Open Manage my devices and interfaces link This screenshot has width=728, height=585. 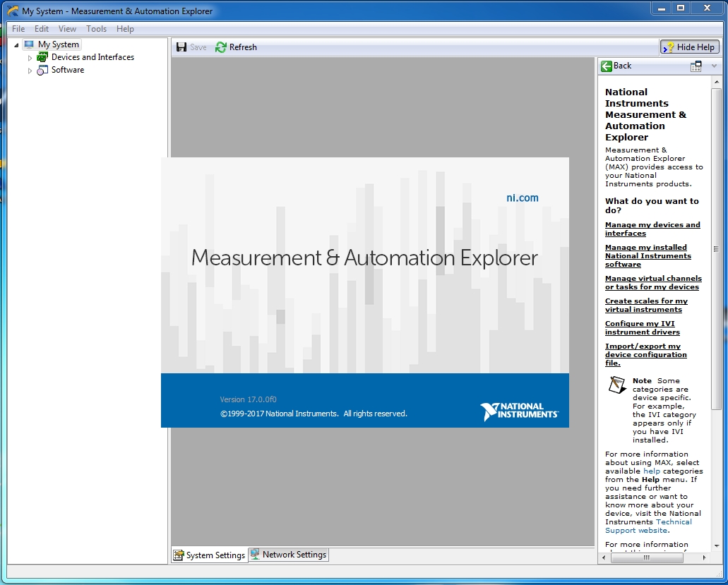[x=652, y=229]
